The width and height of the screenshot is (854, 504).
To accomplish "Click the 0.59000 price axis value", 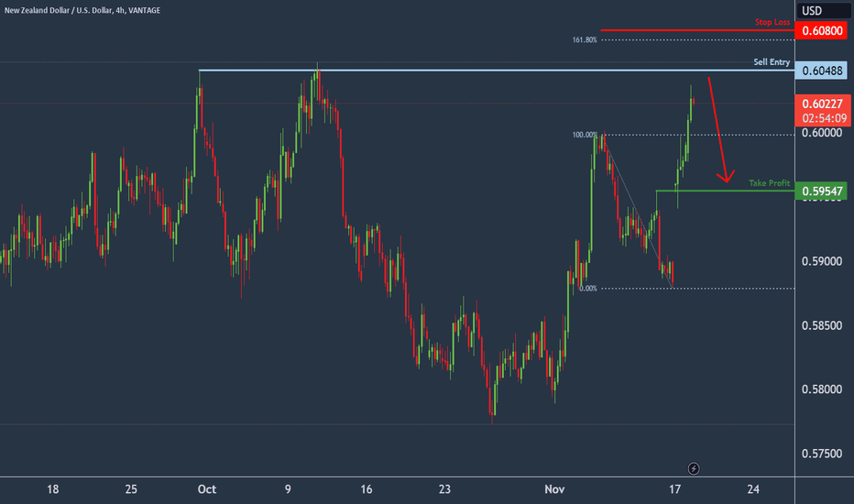I will point(822,261).
